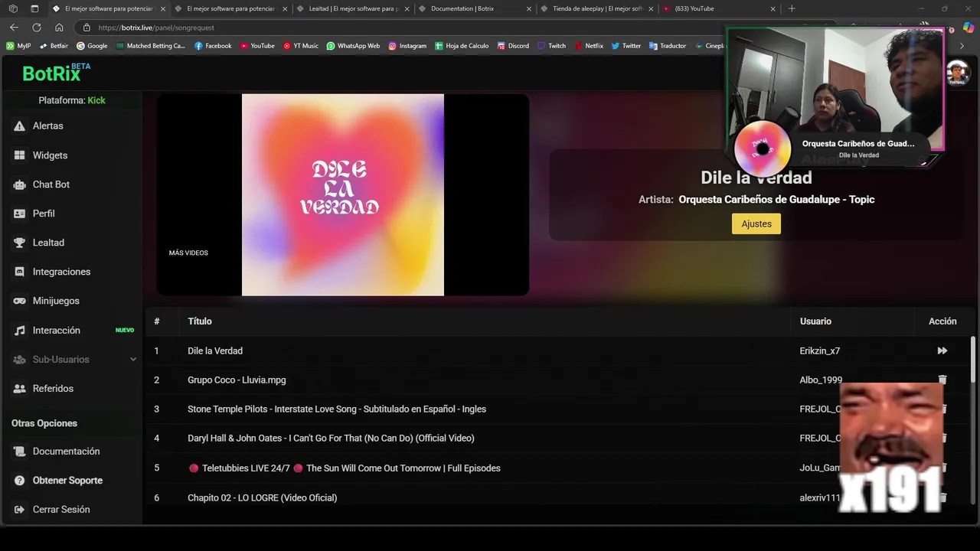
Task: Select 'Chapito 02 - LO LOGRE' row
Action: coord(559,497)
